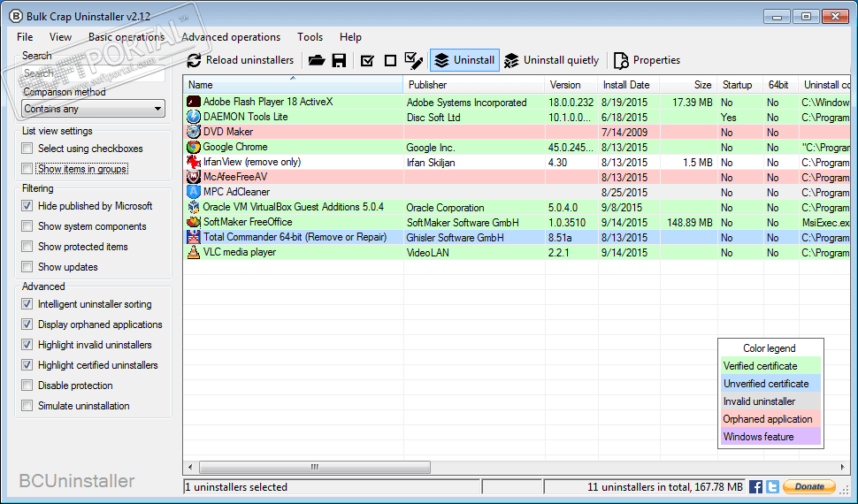Toggle Intelligent uninstaller sorting
The width and height of the screenshot is (858, 504).
tap(27, 303)
